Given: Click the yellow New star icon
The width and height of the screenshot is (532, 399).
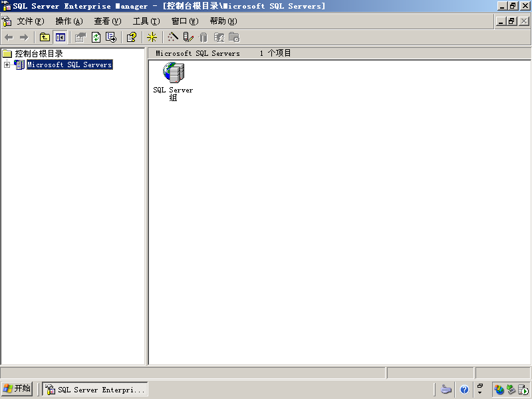Looking at the screenshot, I should coord(152,37).
